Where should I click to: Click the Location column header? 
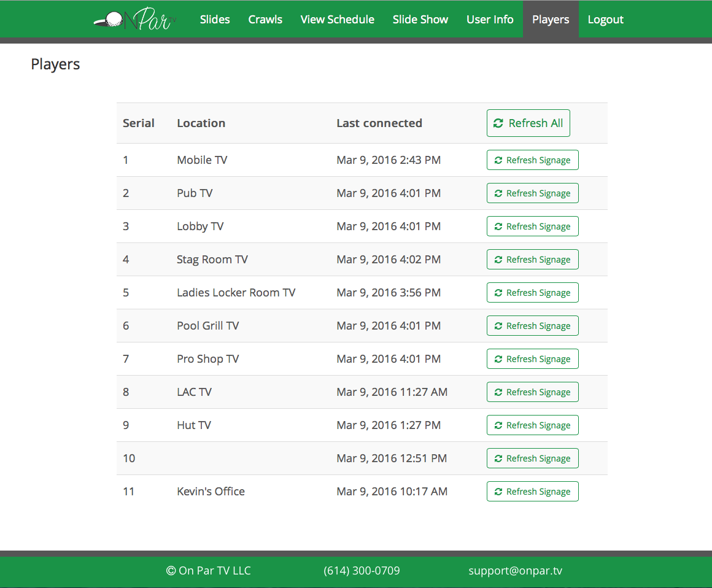click(x=201, y=123)
